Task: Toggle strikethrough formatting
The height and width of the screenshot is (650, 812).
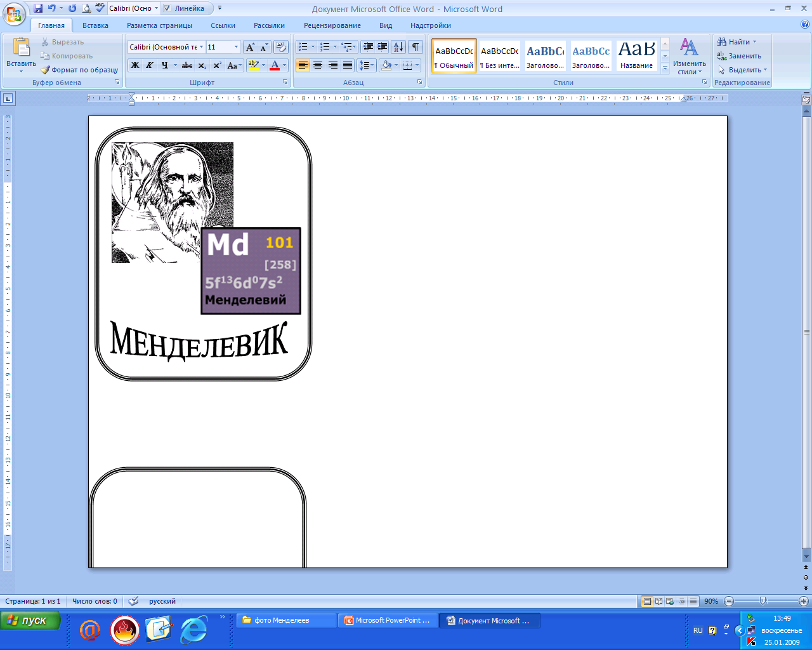Action: coord(187,65)
